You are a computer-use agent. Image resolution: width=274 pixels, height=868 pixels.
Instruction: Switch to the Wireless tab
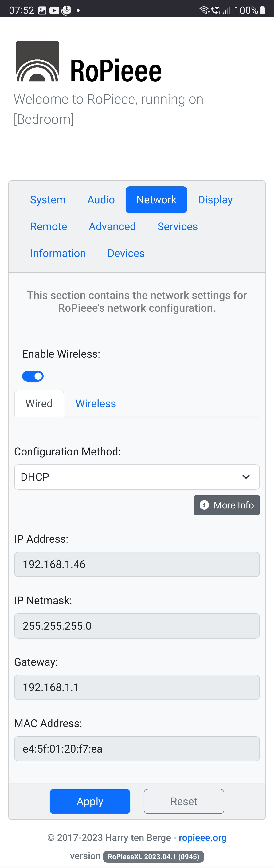(96, 403)
